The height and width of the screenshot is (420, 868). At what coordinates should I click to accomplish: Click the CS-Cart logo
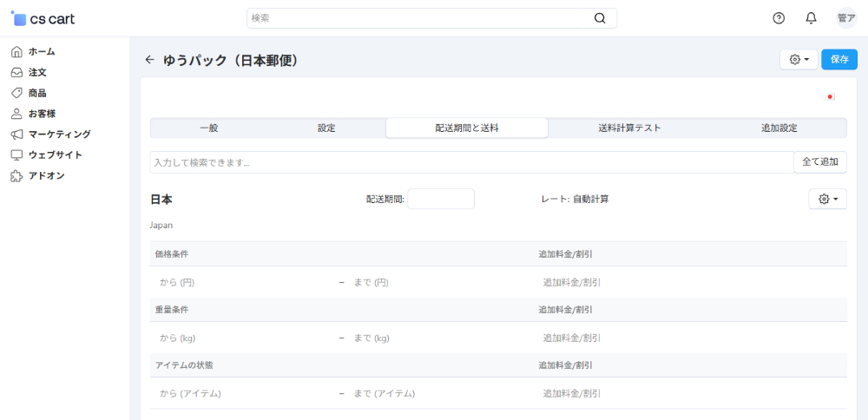(x=43, y=18)
